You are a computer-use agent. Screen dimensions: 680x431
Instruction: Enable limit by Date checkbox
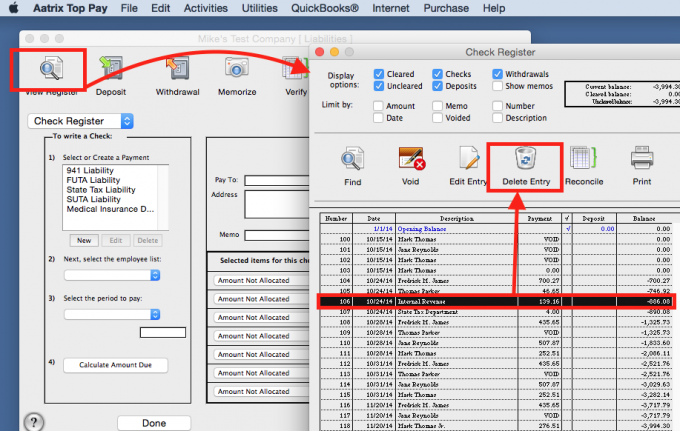378,118
